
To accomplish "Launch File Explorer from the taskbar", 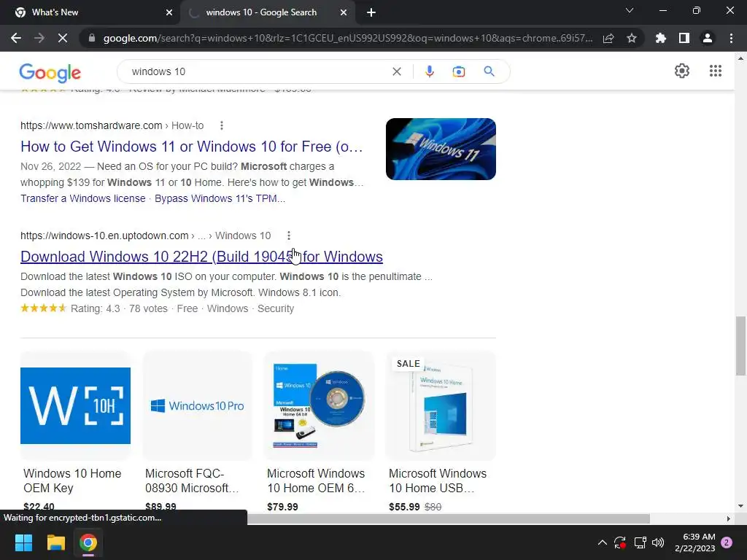I will click(55, 542).
